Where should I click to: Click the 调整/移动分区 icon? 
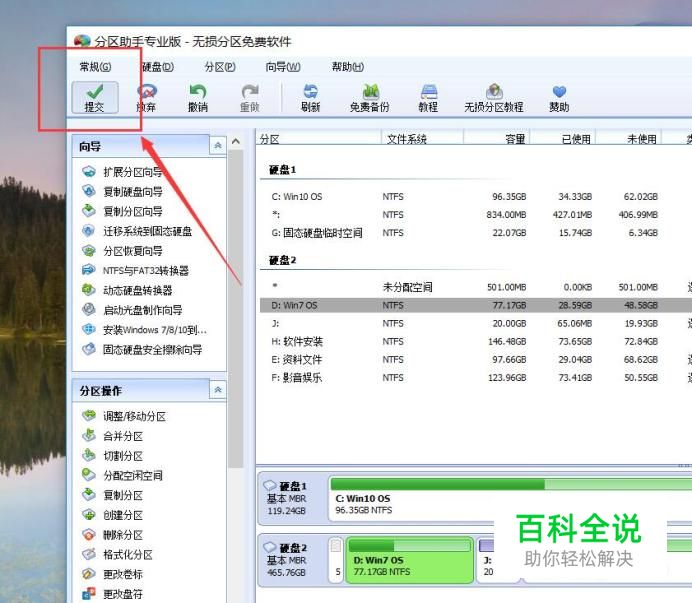coord(89,416)
